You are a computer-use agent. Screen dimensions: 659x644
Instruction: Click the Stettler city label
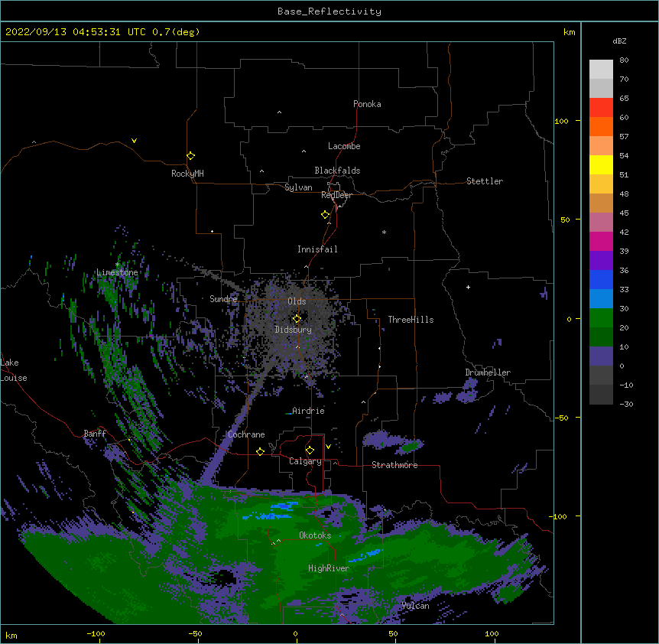coord(485,181)
